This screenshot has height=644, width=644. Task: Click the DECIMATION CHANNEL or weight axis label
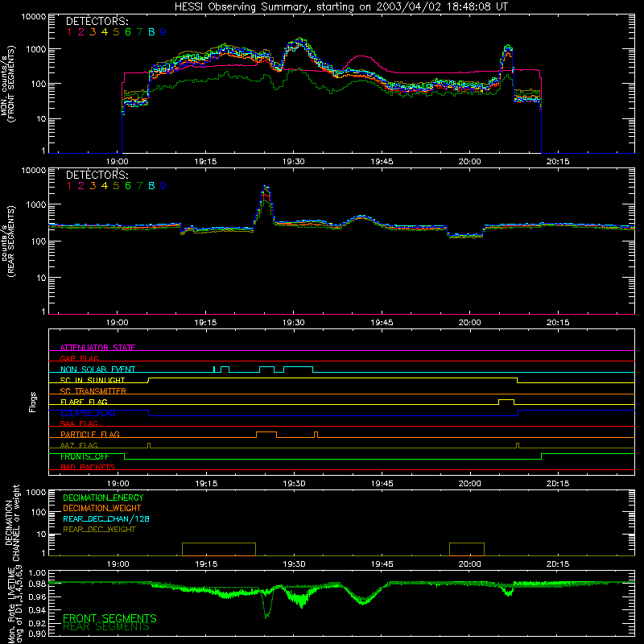pyautogui.click(x=12, y=522)
